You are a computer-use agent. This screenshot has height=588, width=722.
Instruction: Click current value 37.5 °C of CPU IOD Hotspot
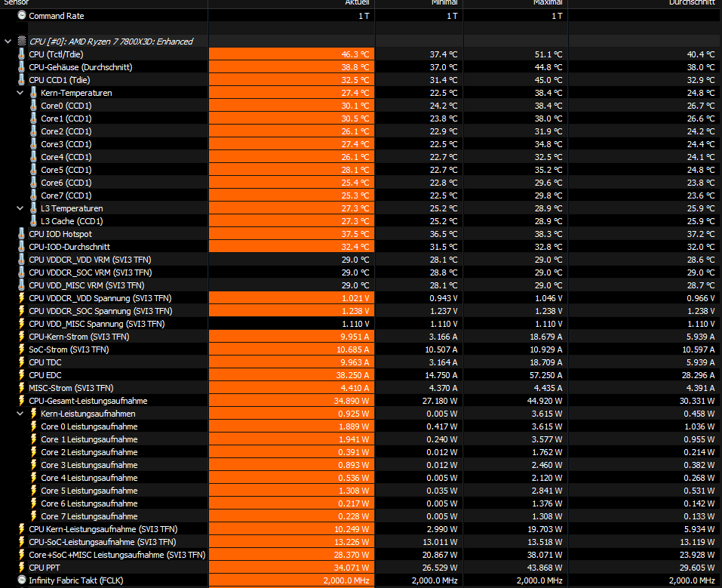(355, 234)
